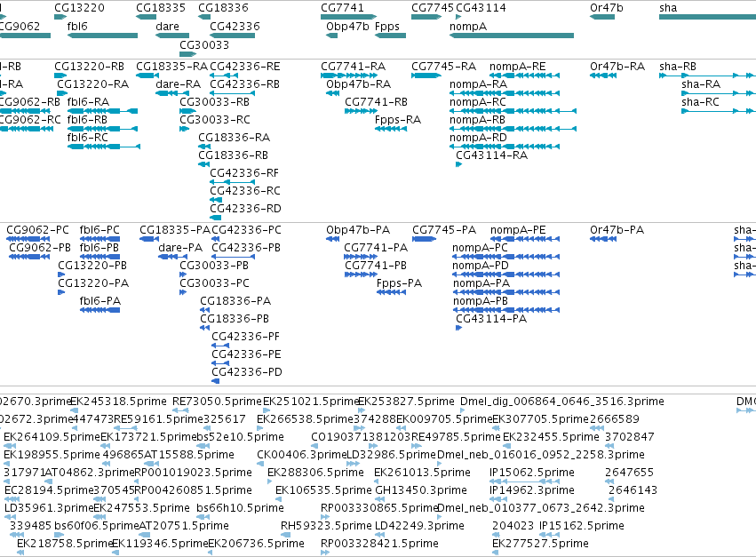Select the Obp47b-RA transcript label
This screenshot has height=557, width=756.
358,84
